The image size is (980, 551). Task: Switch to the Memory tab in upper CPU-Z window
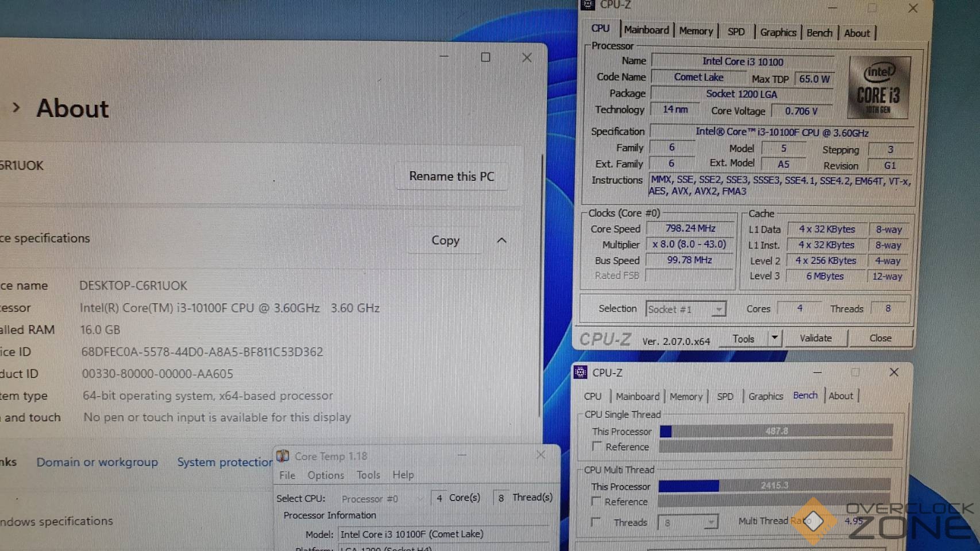pyautogui.click(x=696, y=31)
